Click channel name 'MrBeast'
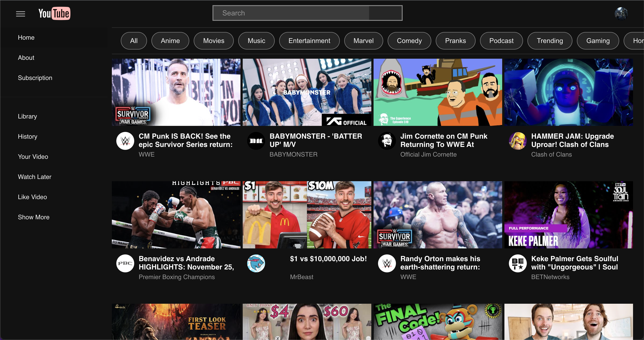Screen dimensions: 644x340 302,277
